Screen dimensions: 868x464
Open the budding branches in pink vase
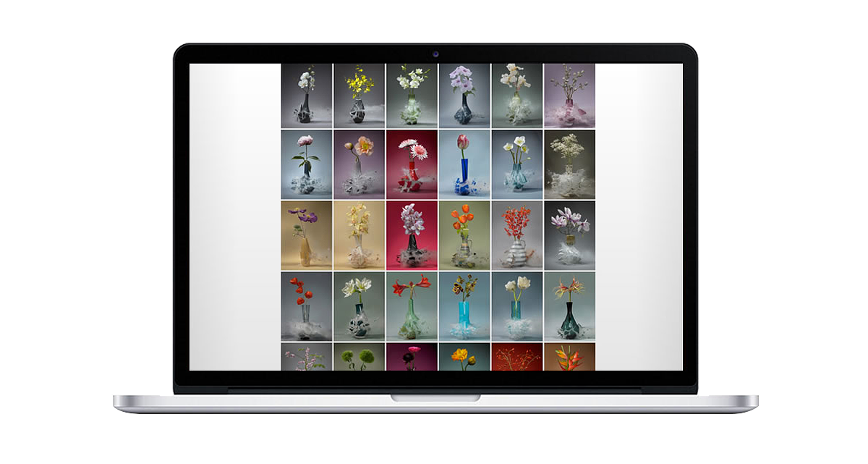point(569,96)
